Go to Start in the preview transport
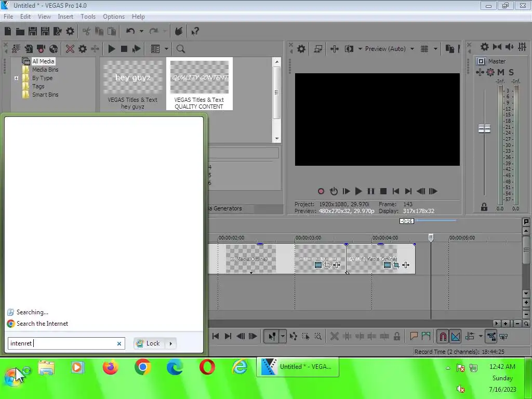 point(395,191)
